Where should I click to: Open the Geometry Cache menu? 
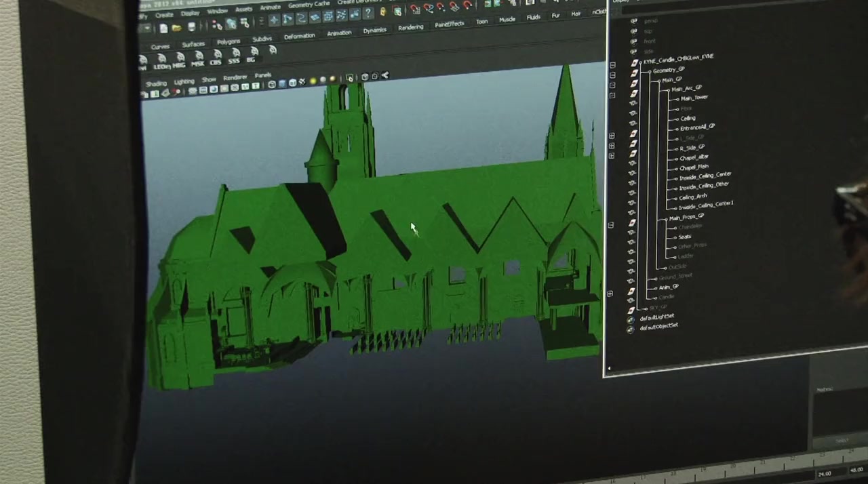coord(309,5)
